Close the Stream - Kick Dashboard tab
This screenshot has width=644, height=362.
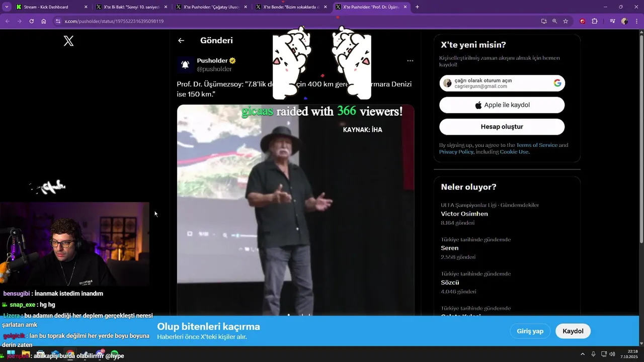(x=86, y=7)
